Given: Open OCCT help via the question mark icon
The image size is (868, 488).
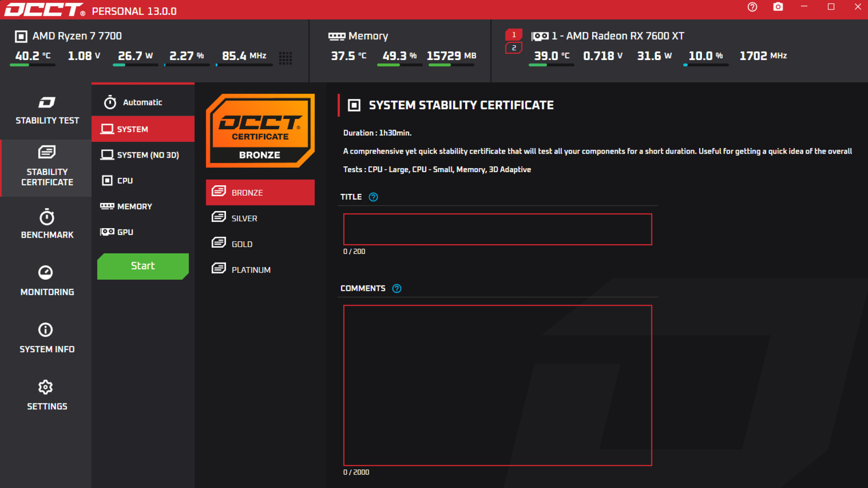Looking at the screenshot, I should point(752,7).
